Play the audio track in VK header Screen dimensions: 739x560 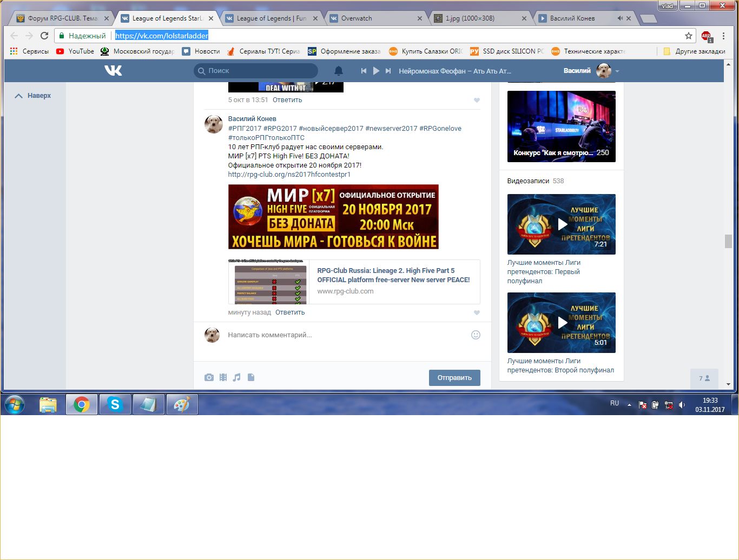click(376, 71)
